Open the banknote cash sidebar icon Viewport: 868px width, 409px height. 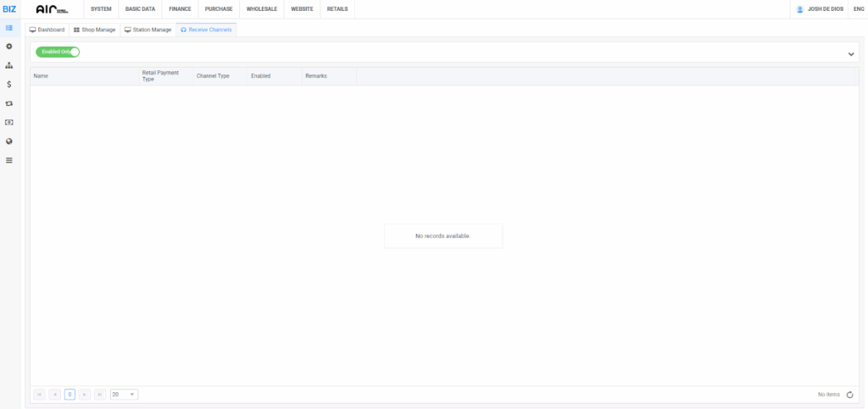[8, 122]
